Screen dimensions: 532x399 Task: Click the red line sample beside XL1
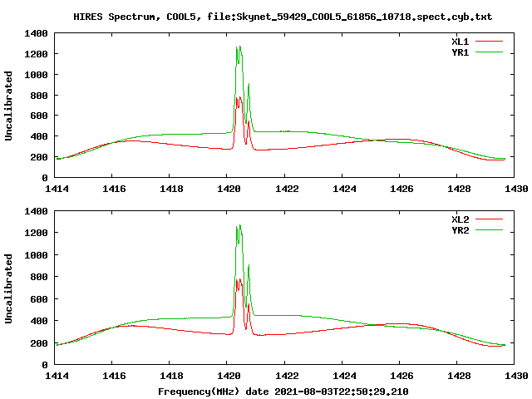coord(489,42)
